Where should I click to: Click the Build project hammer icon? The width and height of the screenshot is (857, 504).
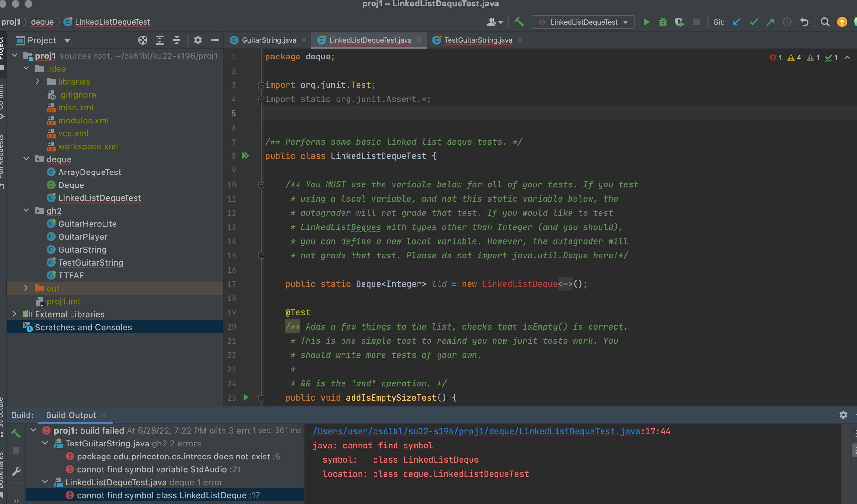[519, 22]
